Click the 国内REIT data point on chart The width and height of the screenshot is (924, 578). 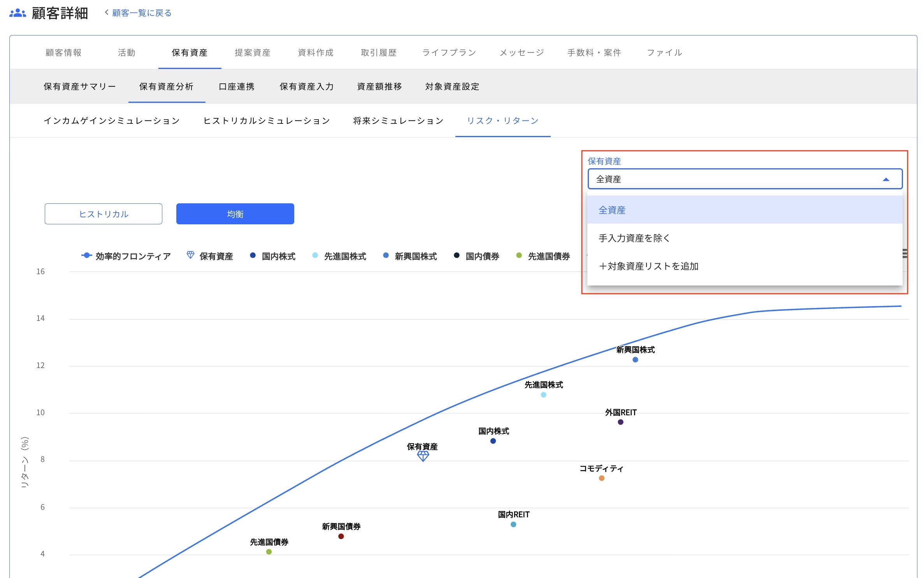(513, 524)
